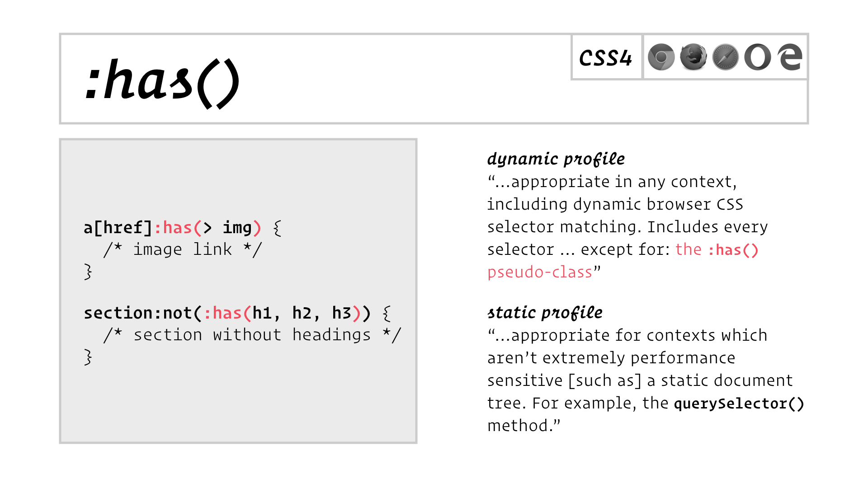This screenshot has width=868, height=488.
Task: Click the dynamic profile heading
Action: tap(556, 159)
